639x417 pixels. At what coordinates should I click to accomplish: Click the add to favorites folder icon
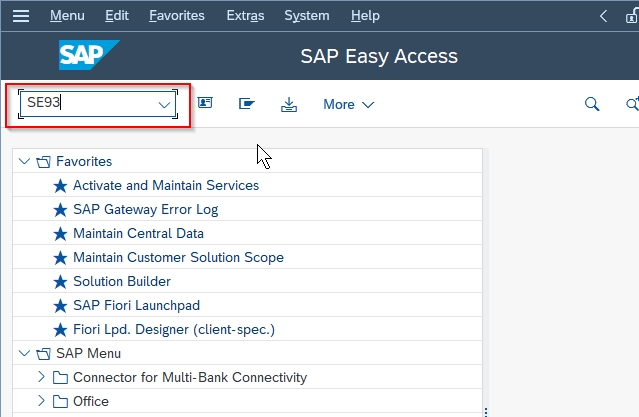tap(247, 104)
